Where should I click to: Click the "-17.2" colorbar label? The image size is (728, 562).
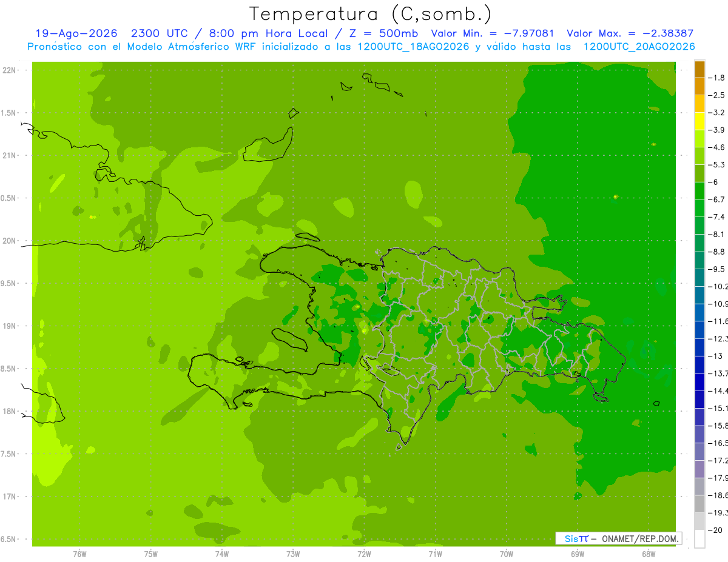click(x=718, y=460)
